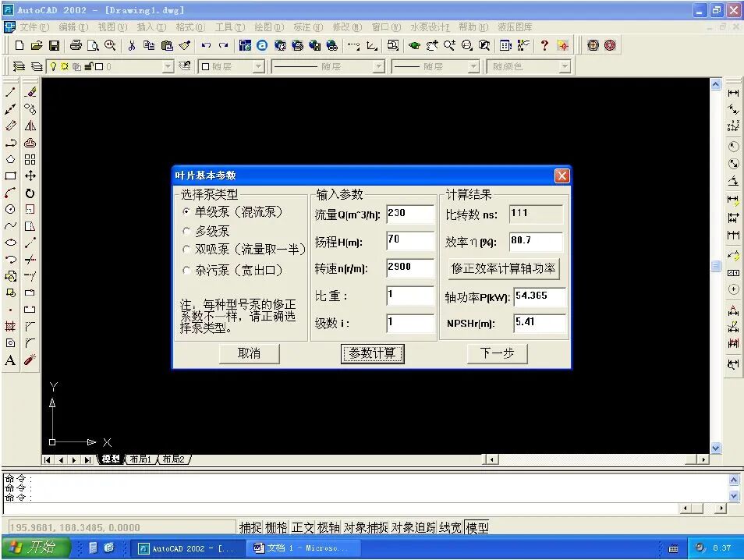Image resolution: width=744 pixels, height=560 pixels.
Task: Toggle 对象追踪 object tracking in status bar
Action: coord(413,527)
